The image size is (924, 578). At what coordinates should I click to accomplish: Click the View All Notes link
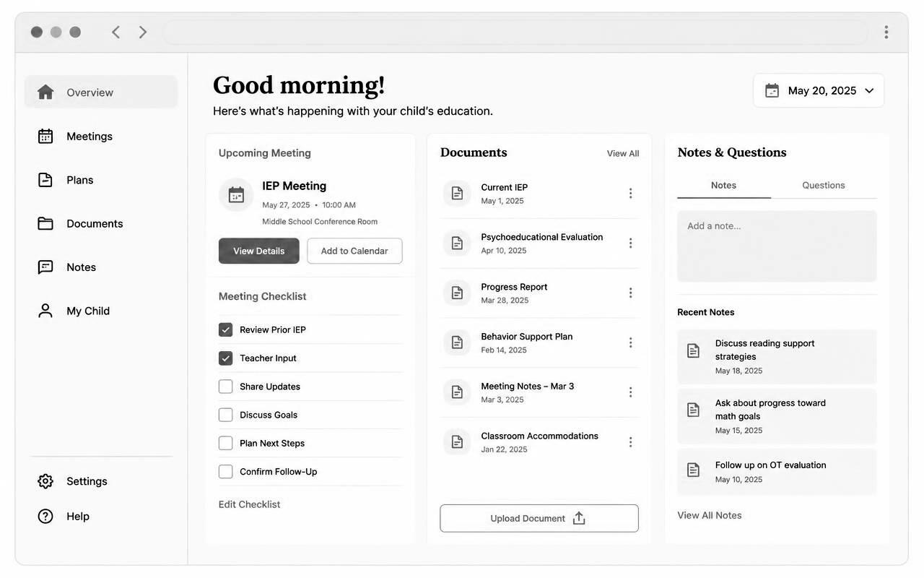coord(710,515)
